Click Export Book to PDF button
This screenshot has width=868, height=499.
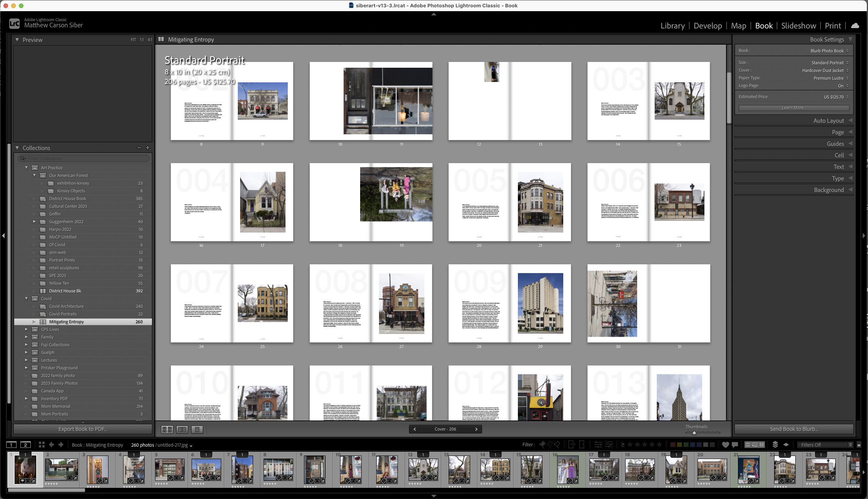point(83,429)
